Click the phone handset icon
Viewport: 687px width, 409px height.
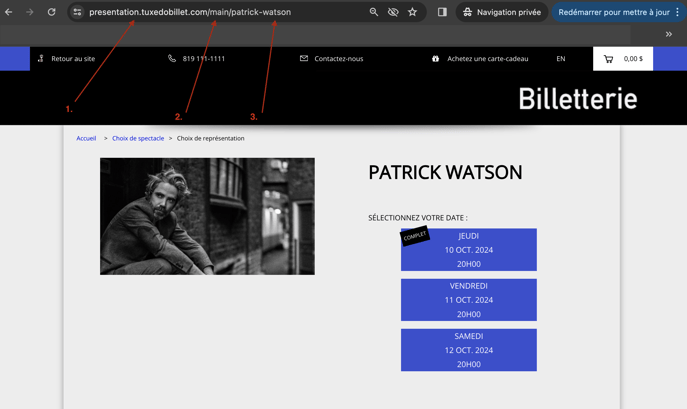click(172, 58)
